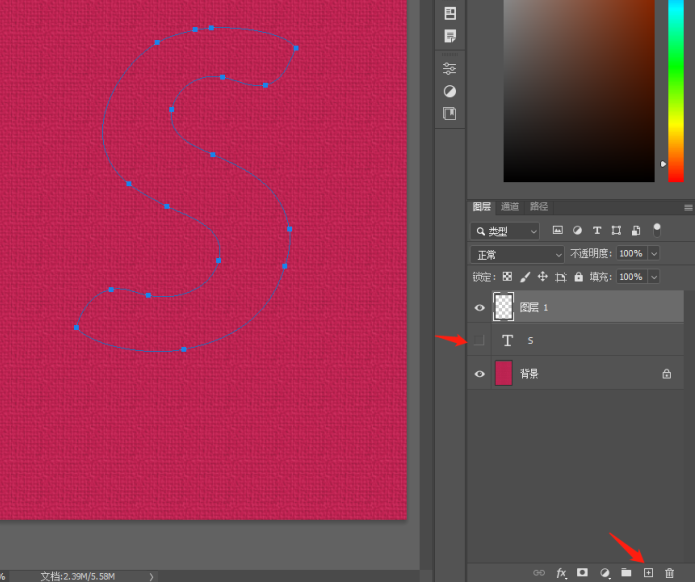Switch to the 路径 tab

pyautogui.click(x=539, y=207)
